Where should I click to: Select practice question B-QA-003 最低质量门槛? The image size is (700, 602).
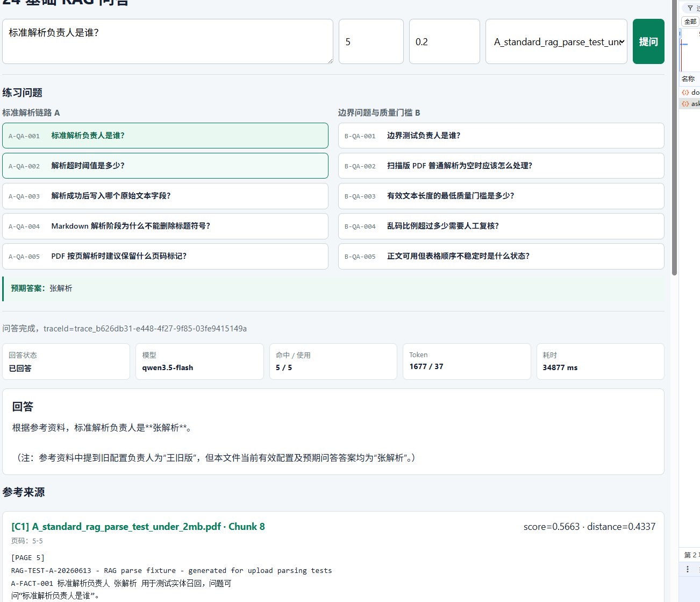501,196
